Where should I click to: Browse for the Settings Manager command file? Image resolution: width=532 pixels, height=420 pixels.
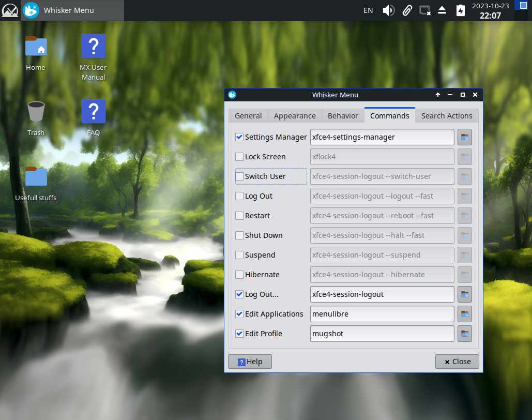(464, 137)
